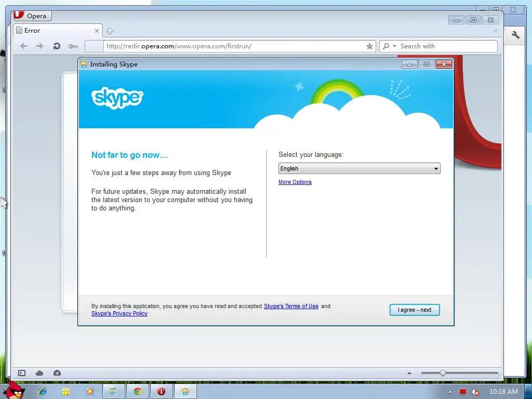The image size is (532, 399).
Task: Switch to Opera in the taskbar
Action: click(x=161, y=392)
